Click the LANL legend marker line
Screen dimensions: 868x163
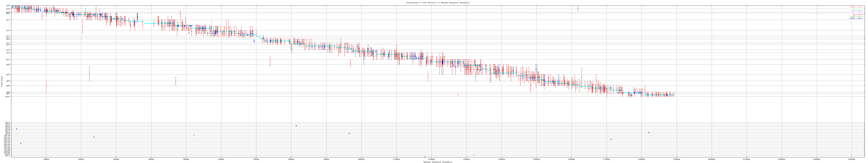pyautogui.click(x=860, y=9)
